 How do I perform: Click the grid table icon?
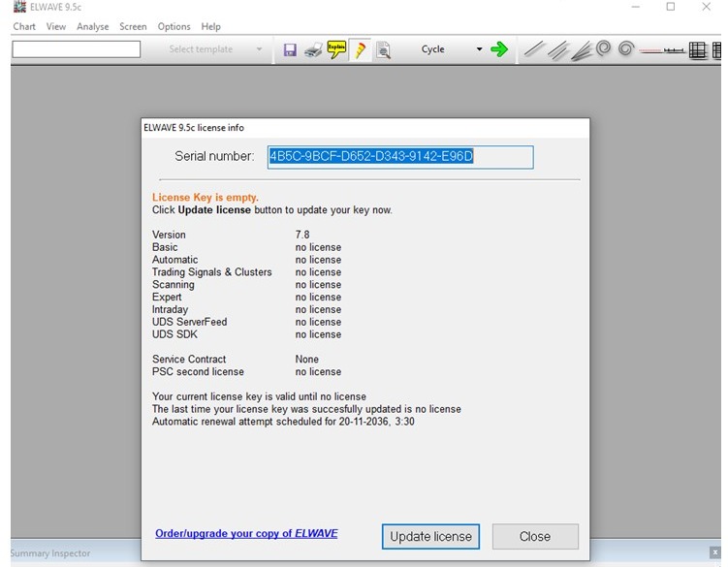click(698, 50)
